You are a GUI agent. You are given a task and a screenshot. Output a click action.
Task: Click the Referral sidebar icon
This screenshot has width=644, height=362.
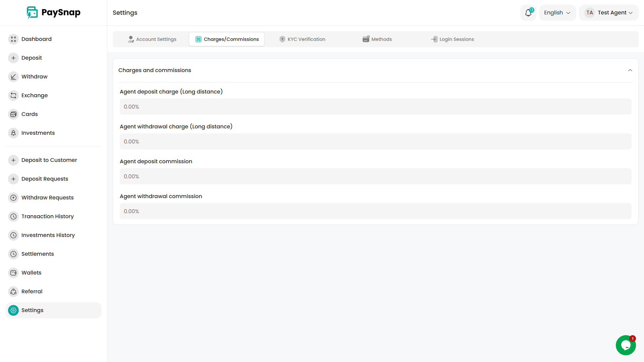pos(13,292)
